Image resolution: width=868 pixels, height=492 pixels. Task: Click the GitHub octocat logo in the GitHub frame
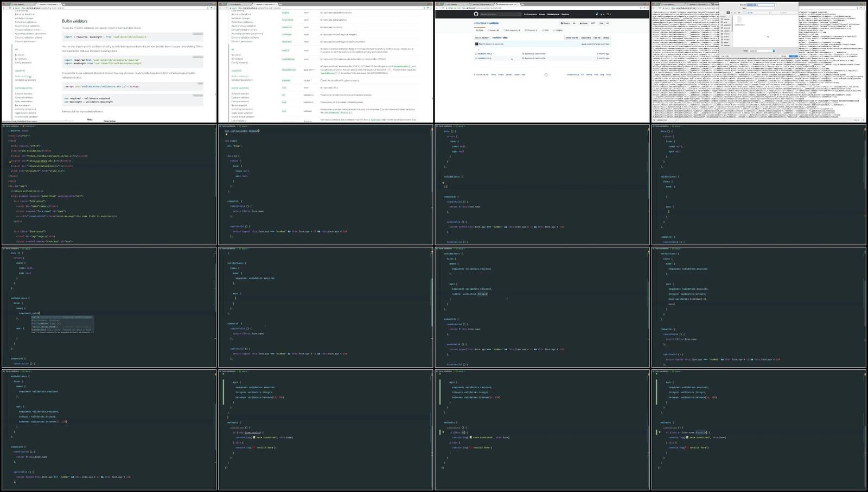(476, 14)
